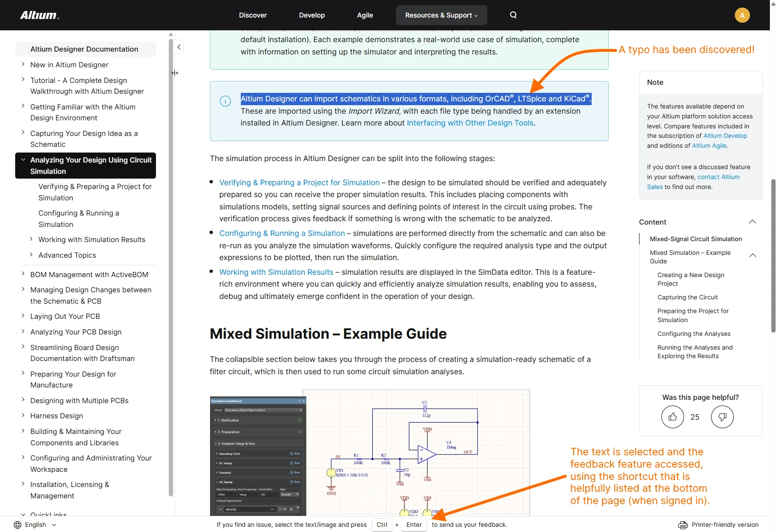Viewport: 777px width, 532px height.
Task: Jump to Running the Analyses and Exploring Results
Action: point(695,352)
